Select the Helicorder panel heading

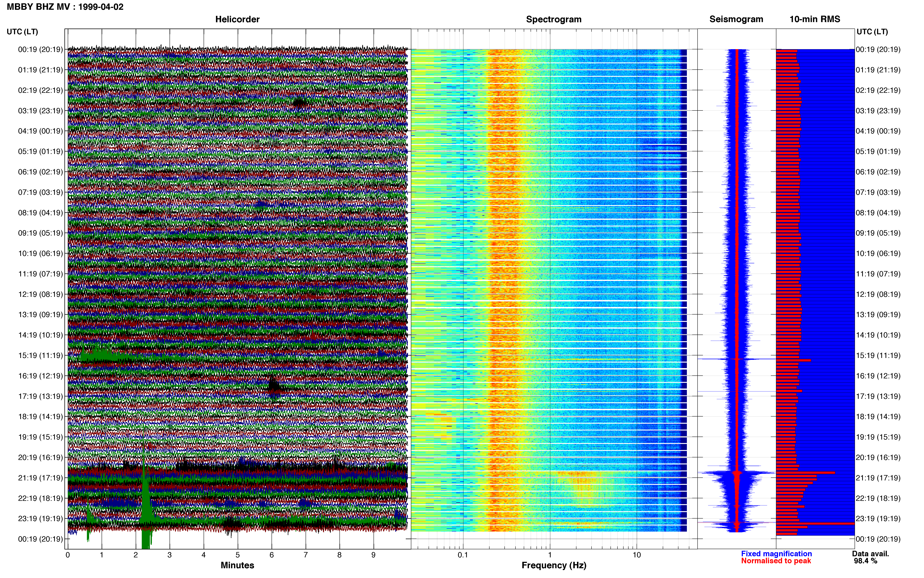tap(237, 19)
